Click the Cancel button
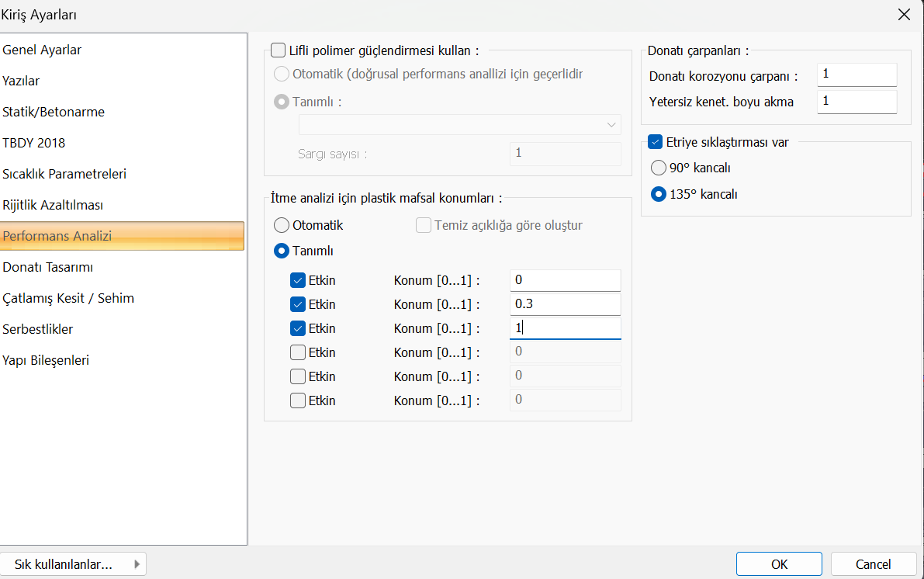924x579 pixels. pos(873,564)
